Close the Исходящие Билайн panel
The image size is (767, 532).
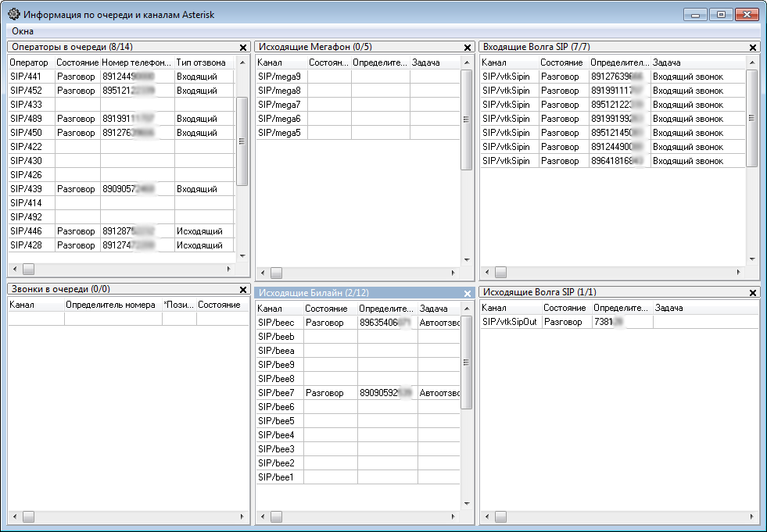pyautogui.click(x=468, y=294)
